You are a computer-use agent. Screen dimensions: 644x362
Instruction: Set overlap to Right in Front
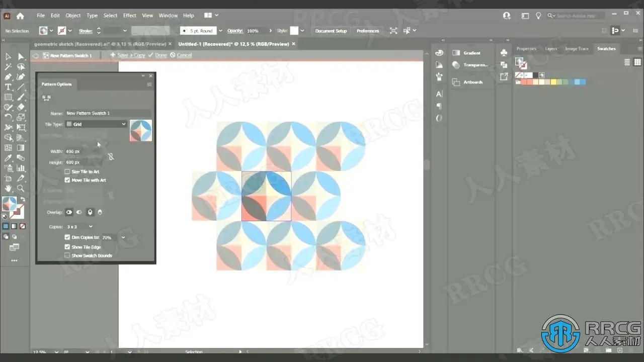click(x=79, y=212)
